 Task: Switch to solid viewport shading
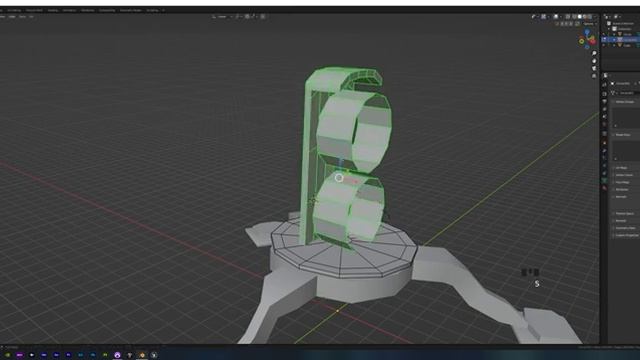pos(580,17)
